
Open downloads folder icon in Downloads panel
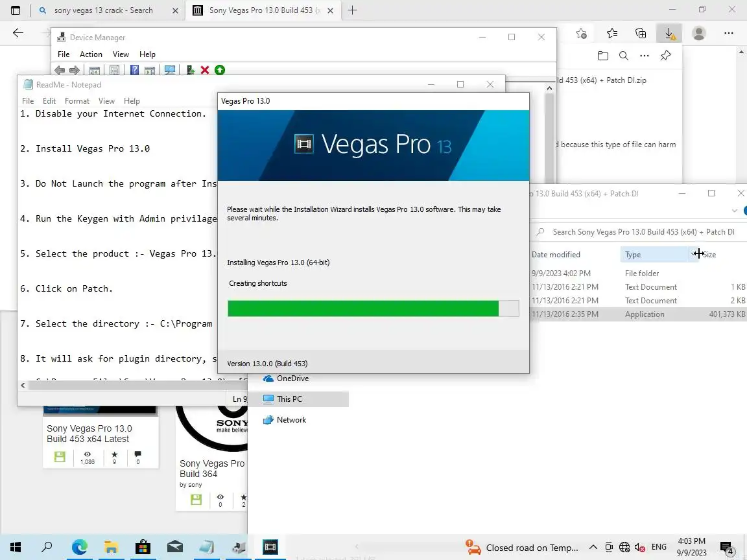[x=602, y=56]
